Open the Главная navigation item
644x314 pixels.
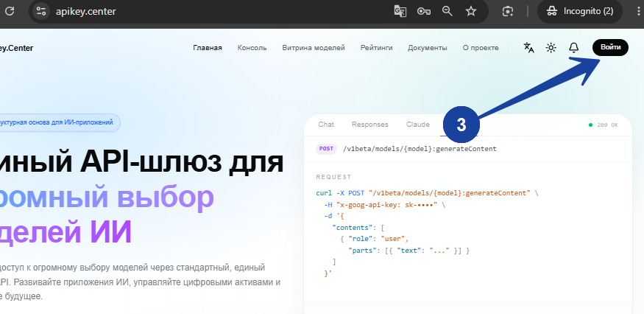pyautogui.click(x=208, y=48)
